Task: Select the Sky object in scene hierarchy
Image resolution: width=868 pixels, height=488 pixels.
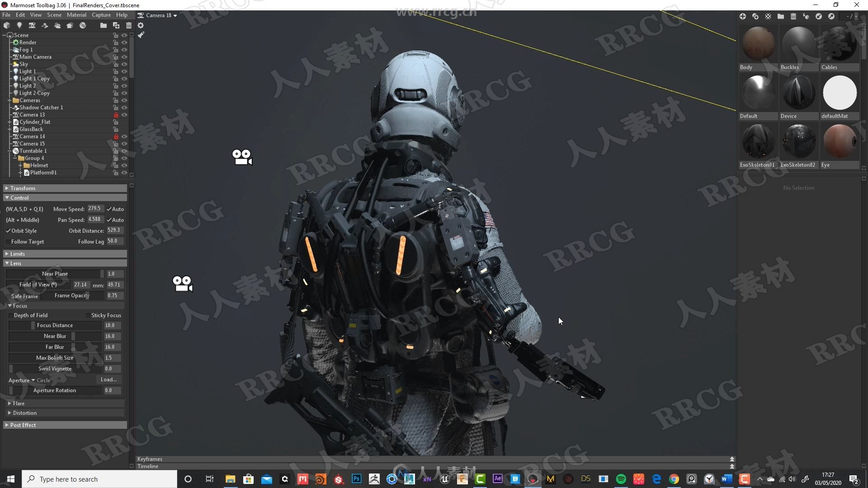Action: pyautogui.click(x=23, y=64)
